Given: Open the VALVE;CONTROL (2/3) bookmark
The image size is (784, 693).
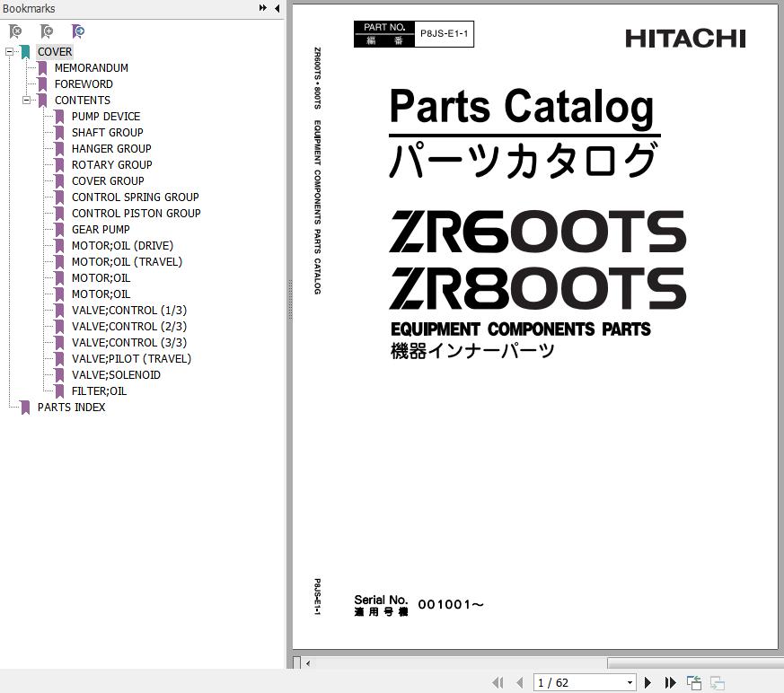Looking at the screenshot, I should point(129,327).
